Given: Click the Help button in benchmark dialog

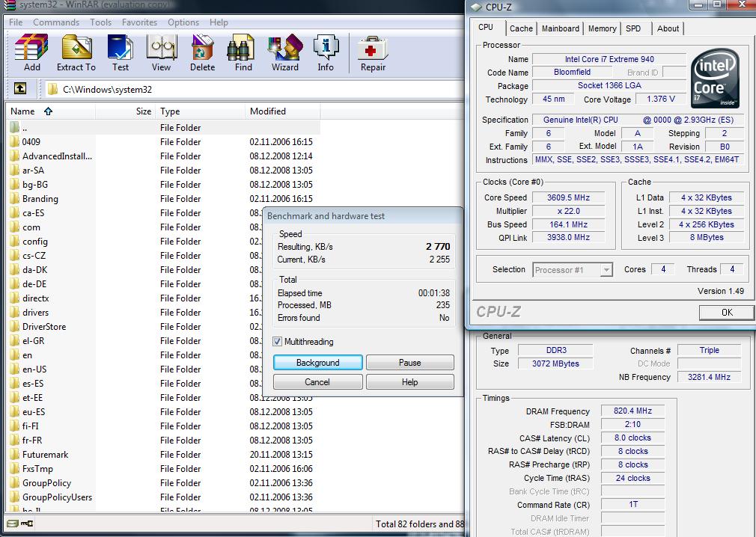Looking at the screenshot, I should pos(410,382).
